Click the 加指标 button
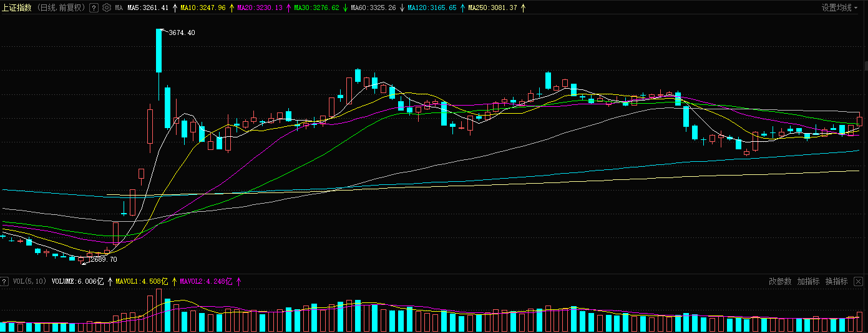This screenshot has height=333, width=868. [808, 281]
